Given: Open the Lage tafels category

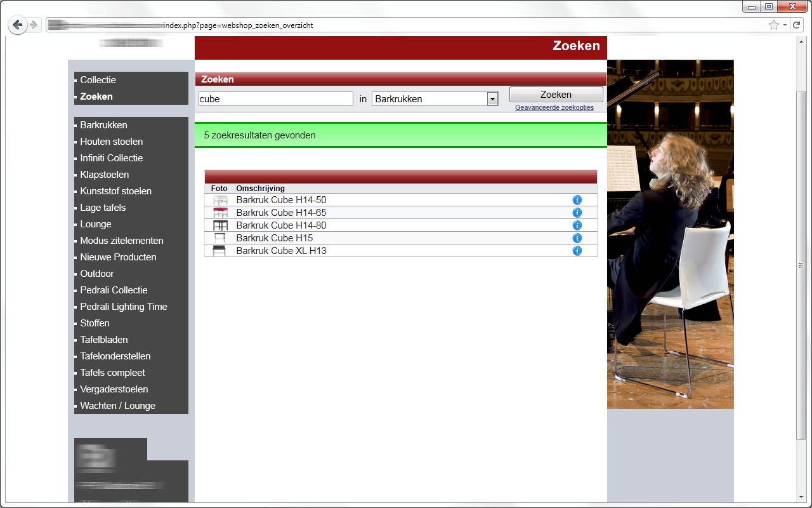Looking at the screenshot, I should 103,208.
